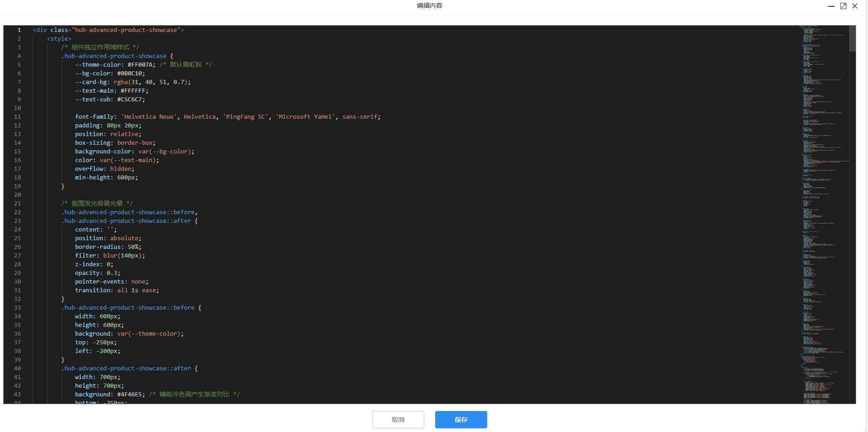Click the <style> tag line

59,39
